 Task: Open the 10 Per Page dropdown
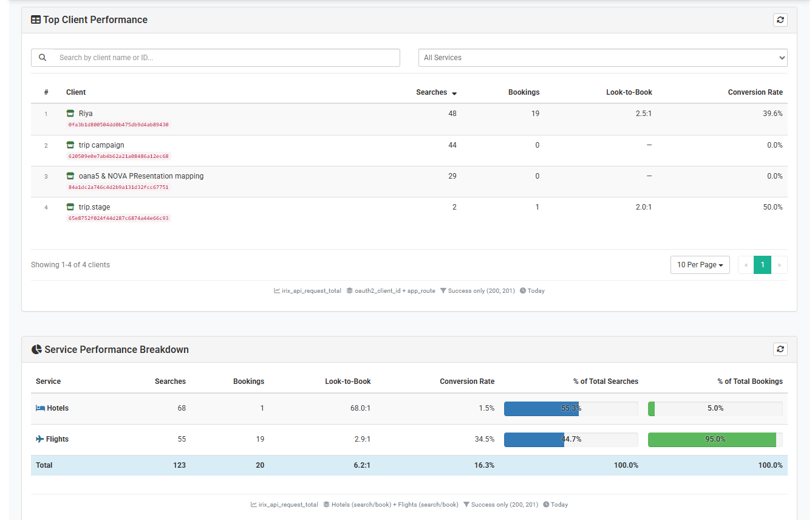click(700, 264)
